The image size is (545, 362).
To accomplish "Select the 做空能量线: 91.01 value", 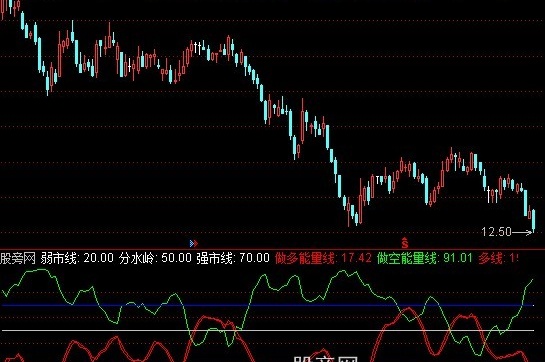I will pos(425,258).
